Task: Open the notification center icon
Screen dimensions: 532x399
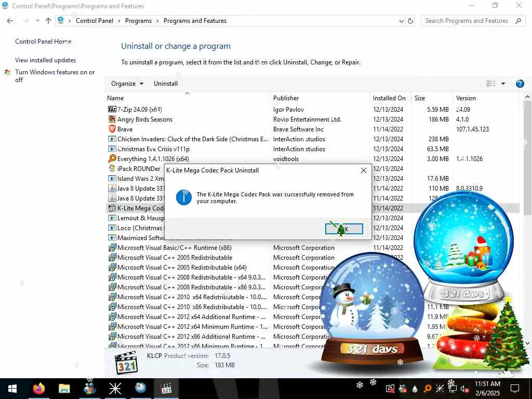Action: point(515,389)
